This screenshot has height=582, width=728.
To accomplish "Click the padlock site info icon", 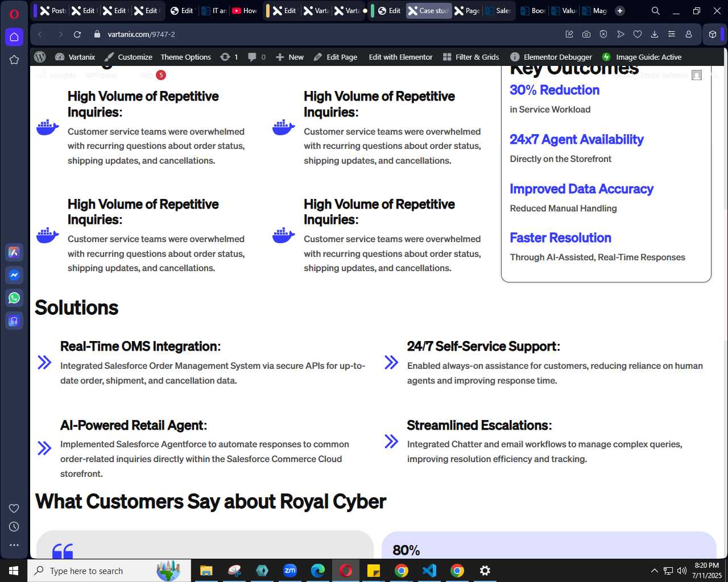I will [97, 35].
